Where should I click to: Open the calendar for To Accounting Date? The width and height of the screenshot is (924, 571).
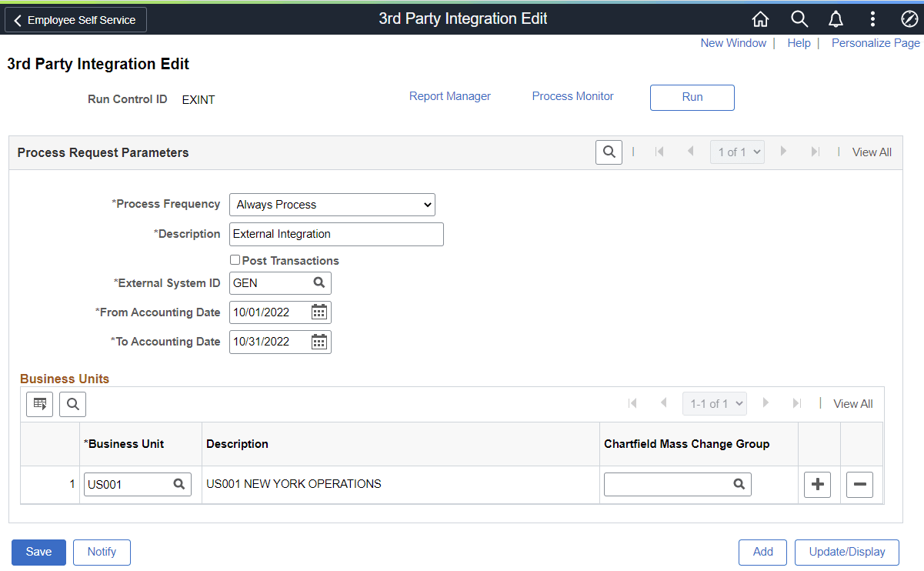click(x=319, y=341)
